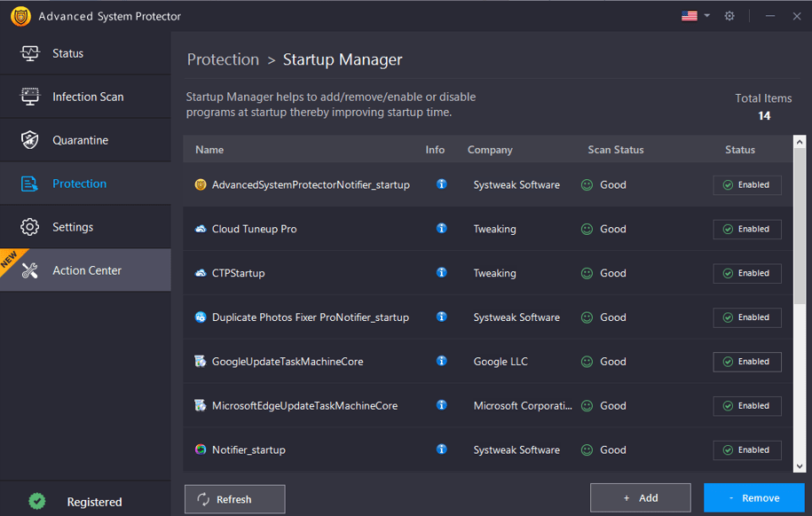Click the Refresh button
Screen dimensions: 812x516
[234, 499]
